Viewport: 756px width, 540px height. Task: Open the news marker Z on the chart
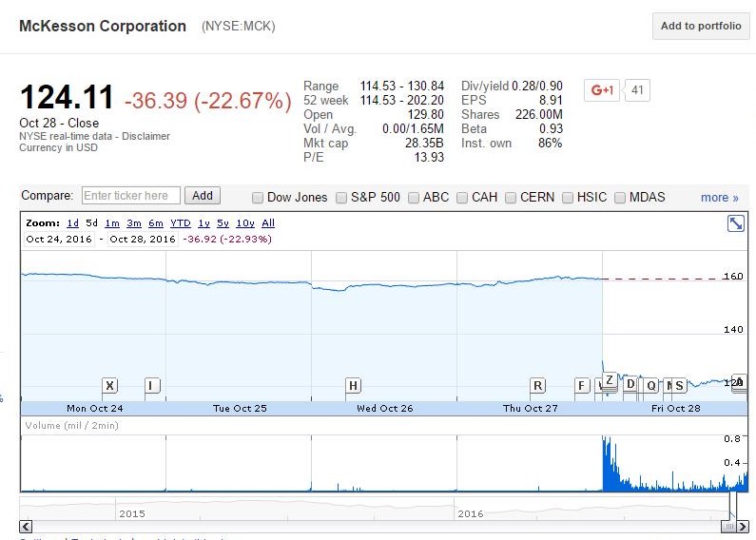pos(610,380)
